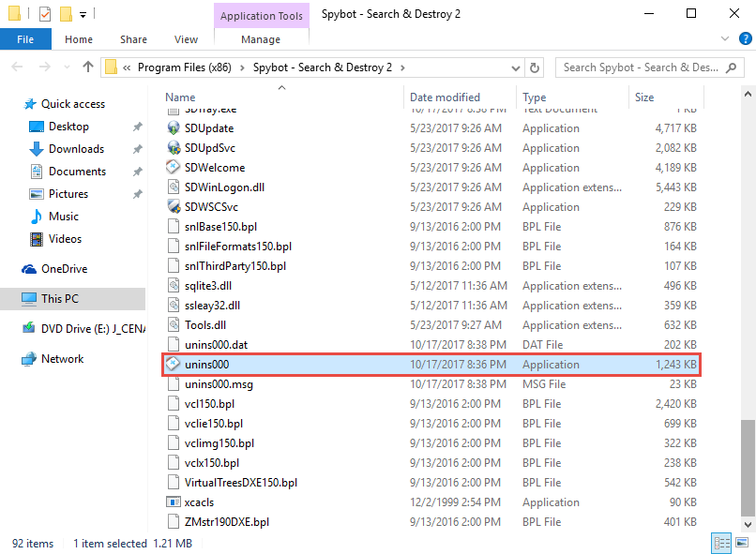Open Videos in the navigation pane
The width and height of the screenshot is (756, 554).
65,239
